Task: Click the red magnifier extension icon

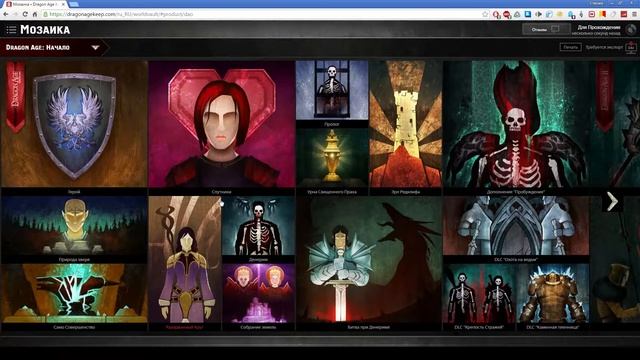Action: [x=496, y=14]
